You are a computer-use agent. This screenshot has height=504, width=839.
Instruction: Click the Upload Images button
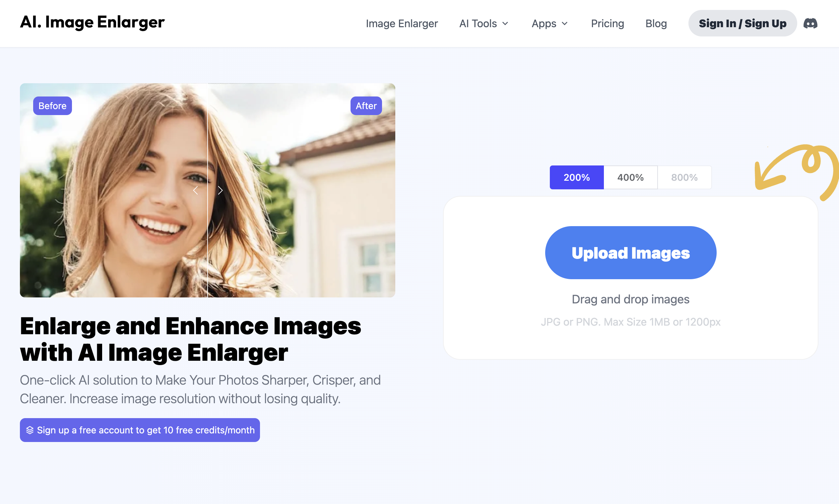pos(630,252)
